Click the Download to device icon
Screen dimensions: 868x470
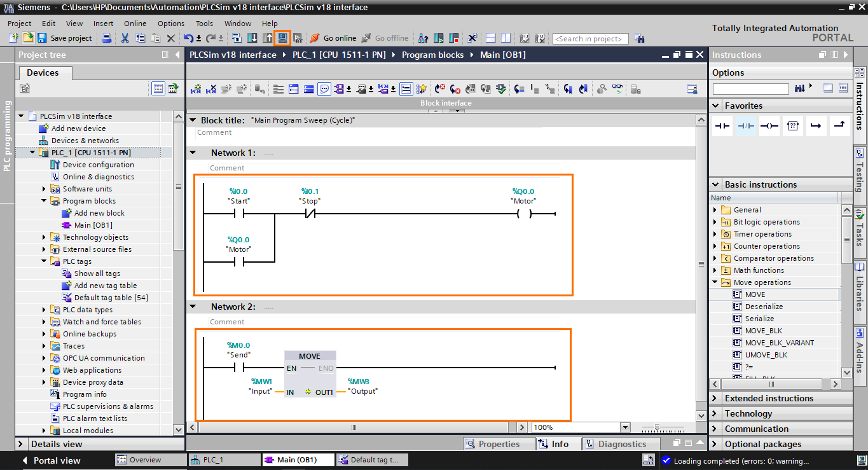[x=252, y=38]
